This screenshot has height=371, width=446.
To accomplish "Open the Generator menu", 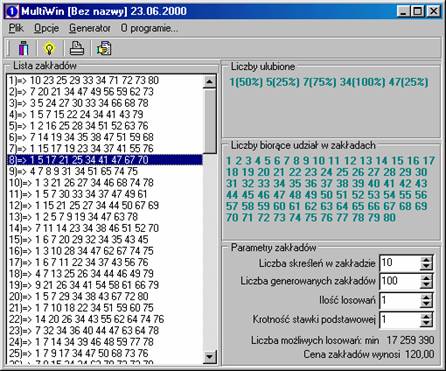I will [90, 28].
